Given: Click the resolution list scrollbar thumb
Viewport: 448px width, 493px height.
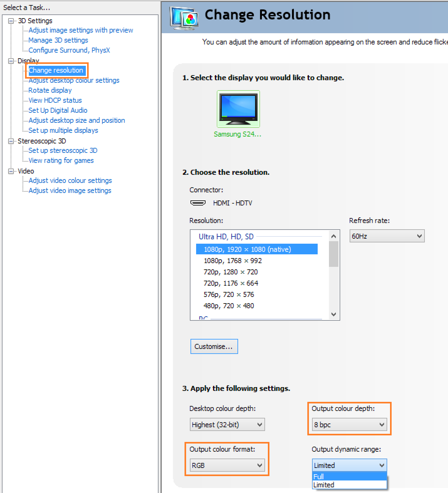Looking at the screenshot, I should pos(334,254).
